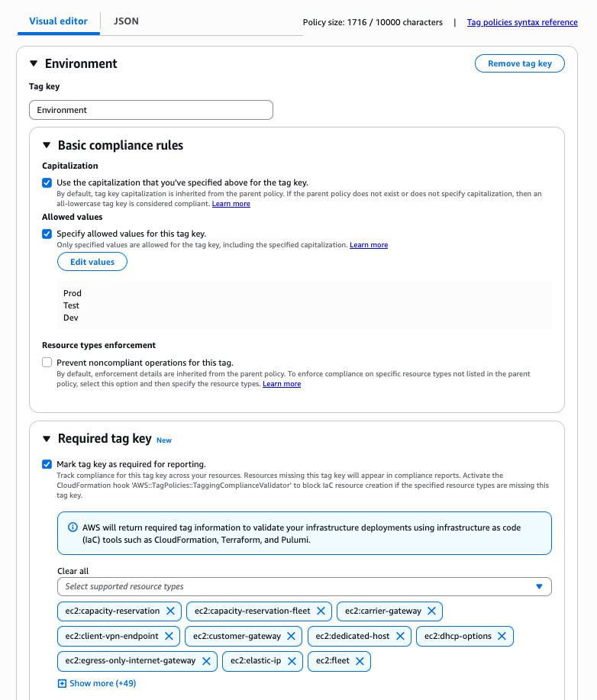Select the Visual editor tab
This screenshot has width=597, height=700.
(x=58, y=21)
